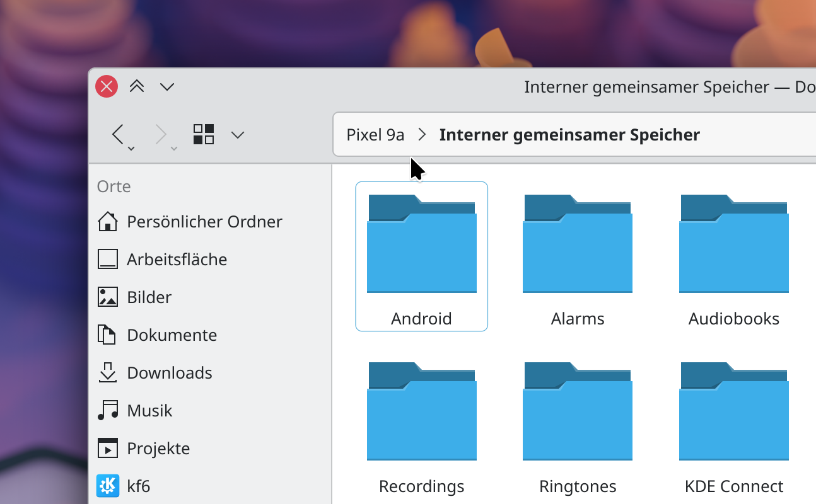Switch to icons view mode
The image size is (816, 504).
204,134
